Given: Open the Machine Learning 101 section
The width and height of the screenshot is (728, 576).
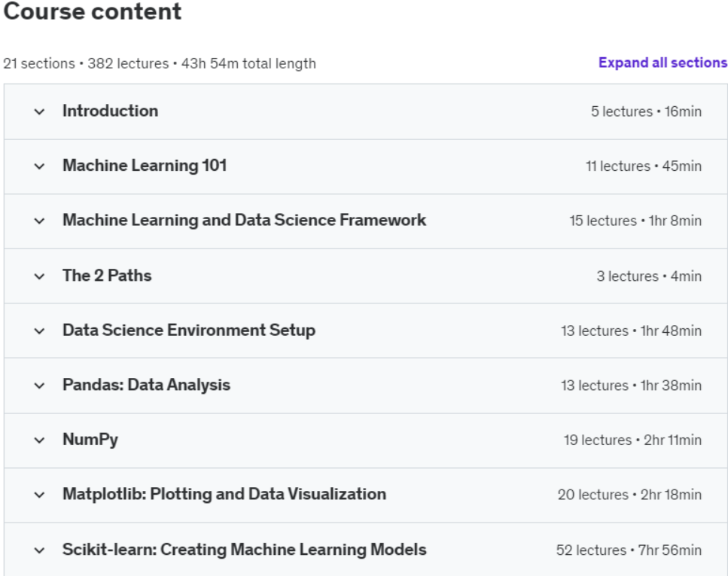Looking at the screenshot, I should coord(144,166).
